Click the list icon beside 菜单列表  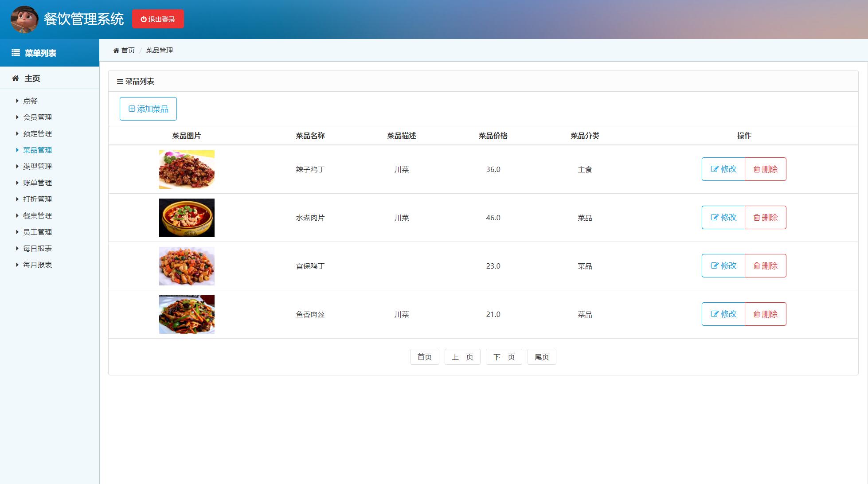(x=16, y=53)
